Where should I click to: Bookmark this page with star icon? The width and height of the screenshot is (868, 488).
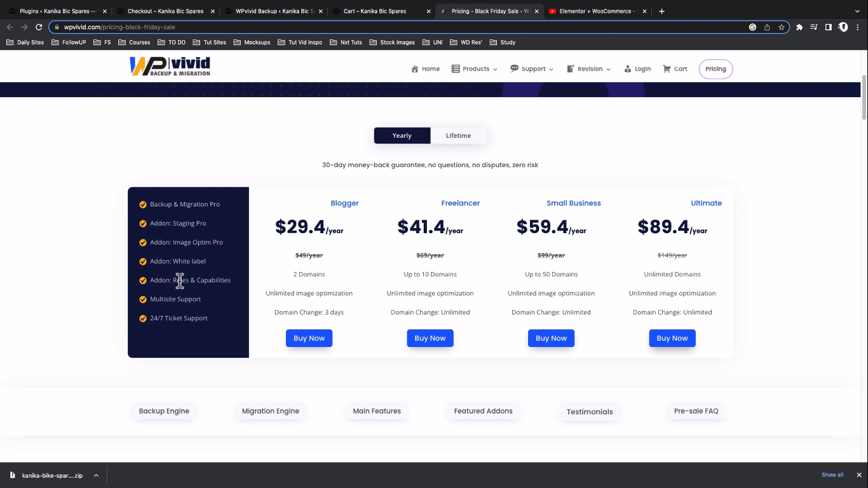781,27
